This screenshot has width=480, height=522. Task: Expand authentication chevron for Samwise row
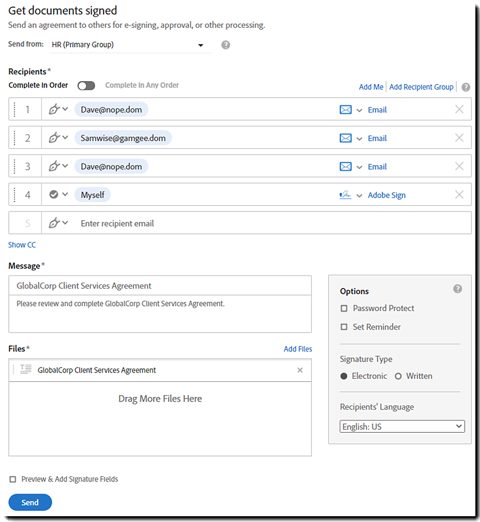click(x=359, y=138)
